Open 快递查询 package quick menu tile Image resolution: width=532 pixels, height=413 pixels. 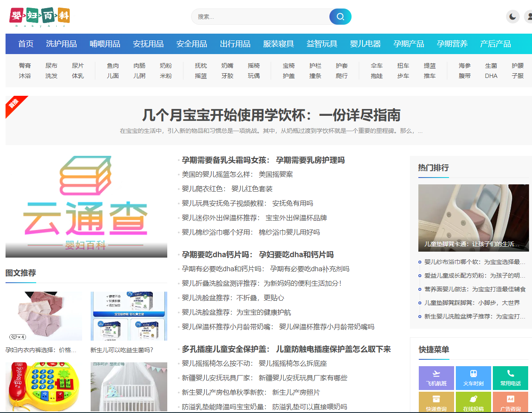[x=436, y=402]
